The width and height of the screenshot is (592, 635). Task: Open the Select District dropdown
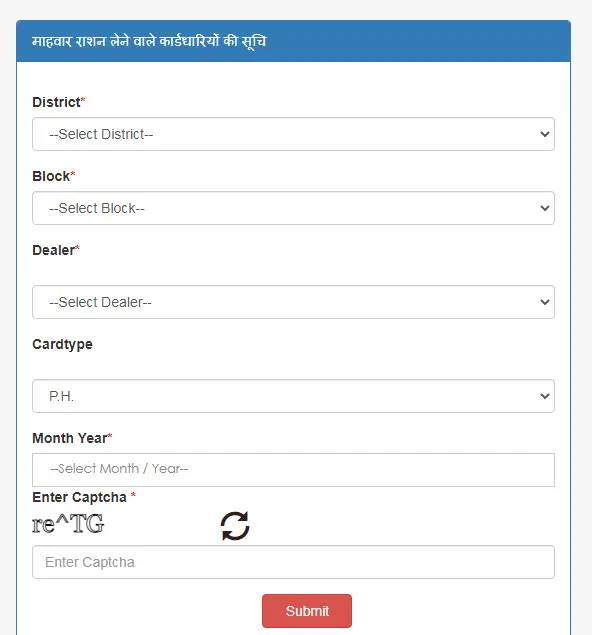293,134
